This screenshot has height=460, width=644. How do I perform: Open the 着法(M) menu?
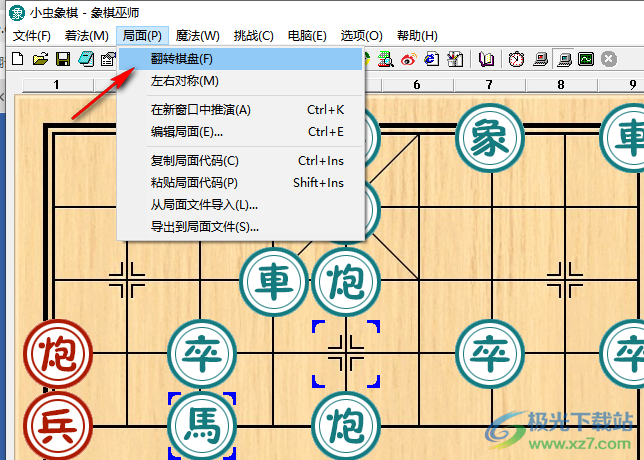(87, 36)
